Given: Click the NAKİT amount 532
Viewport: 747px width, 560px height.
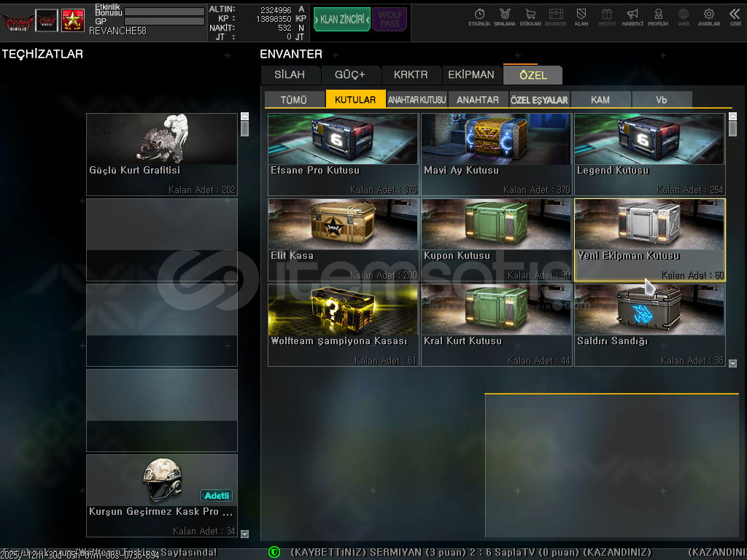Looking at the screenshot, I should [x=285, y=28].
